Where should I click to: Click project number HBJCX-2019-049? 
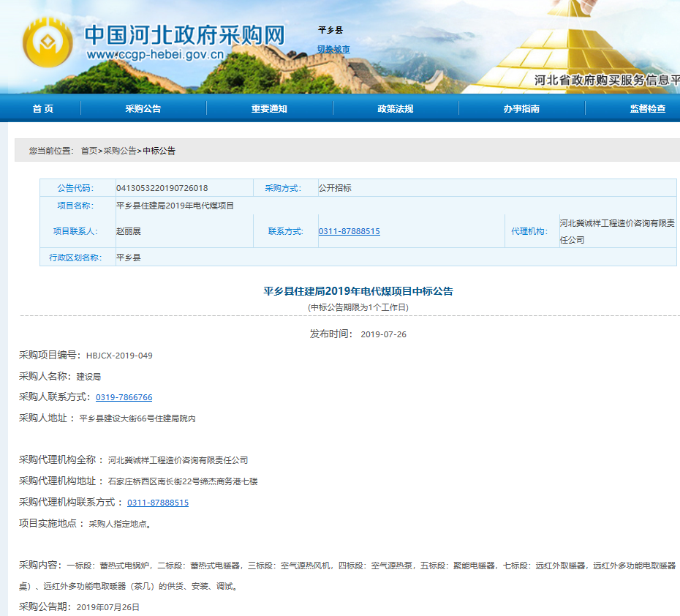tap(119, 356)
